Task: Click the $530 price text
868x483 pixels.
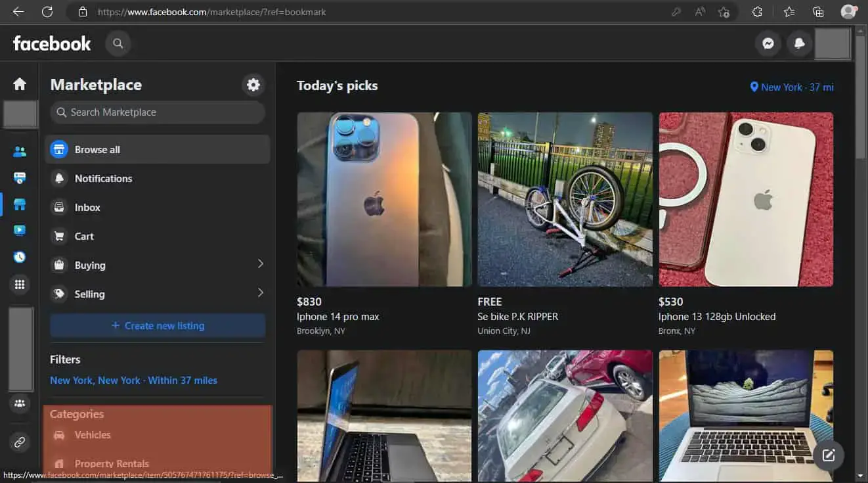Action: tap(671, 302)
